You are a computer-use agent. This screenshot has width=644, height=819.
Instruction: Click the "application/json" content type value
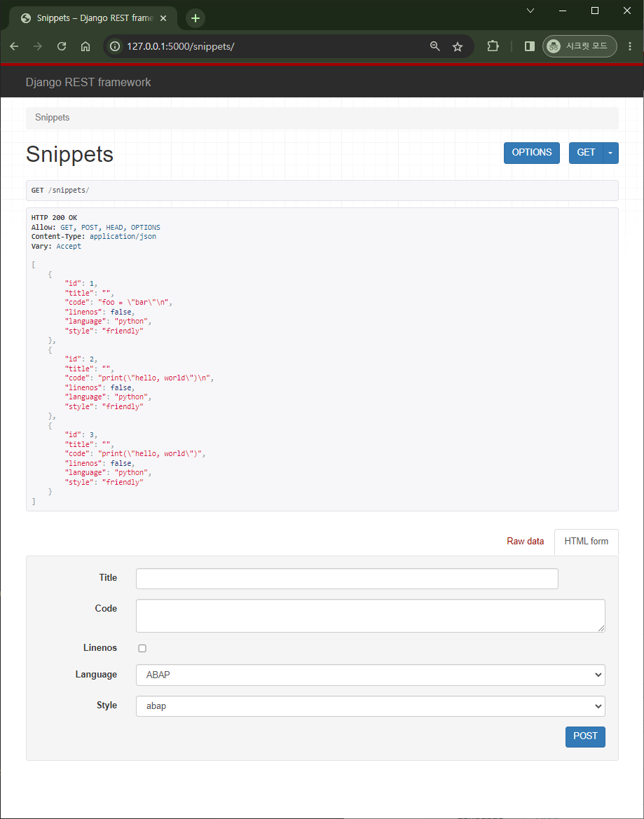coord(123,237)
